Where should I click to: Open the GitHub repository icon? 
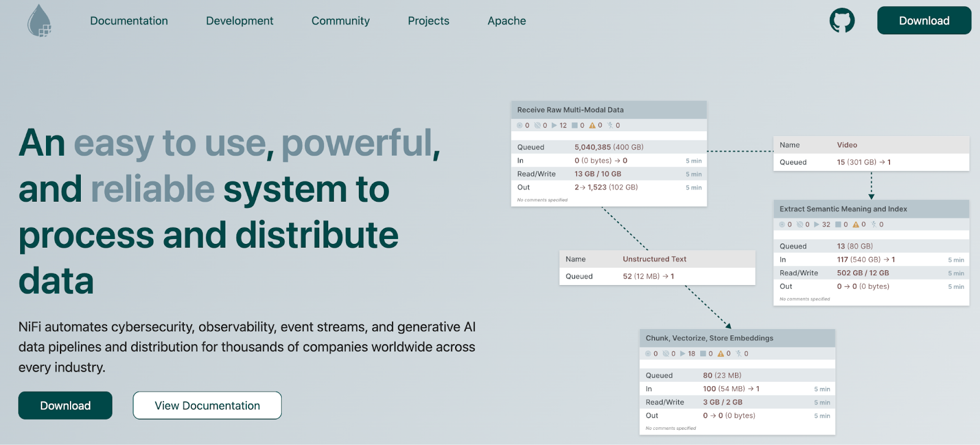click(x=842, y=21)
